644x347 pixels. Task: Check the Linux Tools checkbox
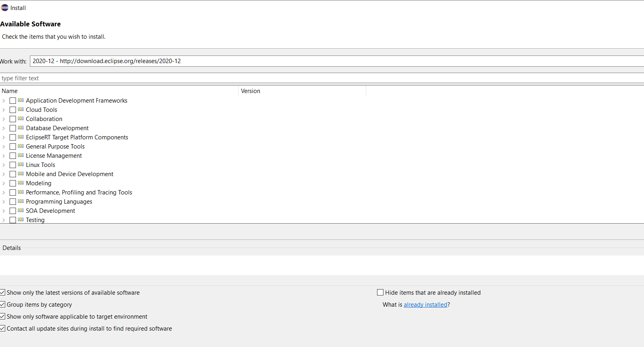(13, 165)
